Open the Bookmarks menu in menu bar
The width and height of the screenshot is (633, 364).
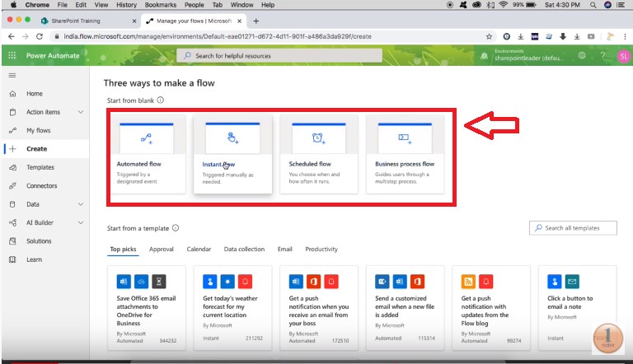tap(155, 5)
